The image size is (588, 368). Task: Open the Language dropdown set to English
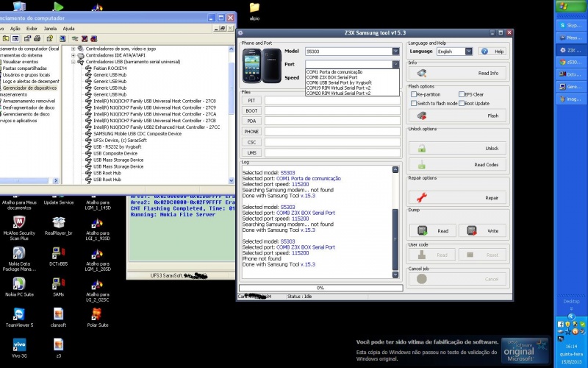469,52
